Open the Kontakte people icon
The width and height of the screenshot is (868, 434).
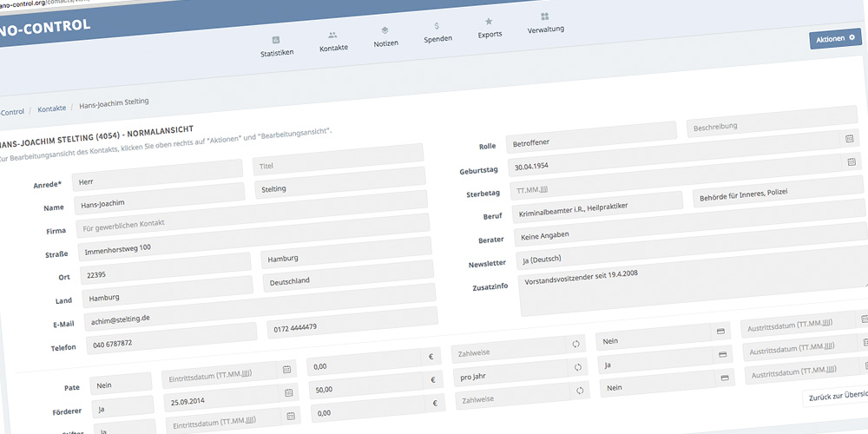click(332, 35)
